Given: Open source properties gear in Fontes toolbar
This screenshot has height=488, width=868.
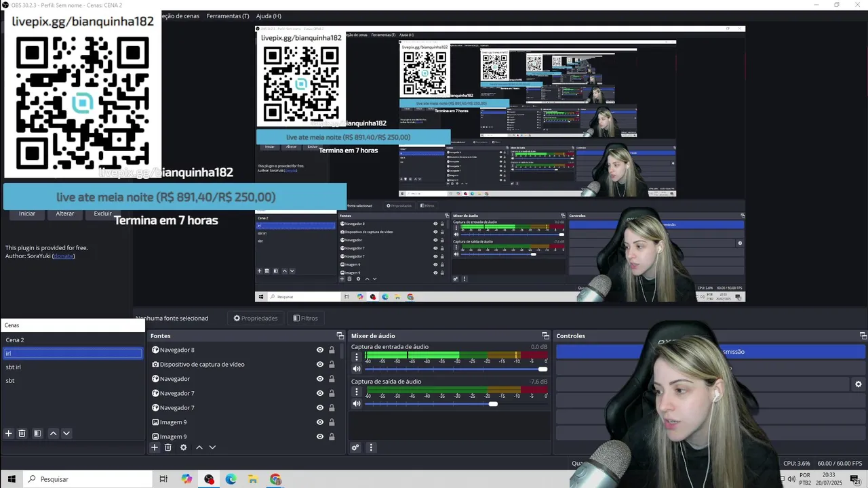Looking at the screenshot, I should (183, 447).
